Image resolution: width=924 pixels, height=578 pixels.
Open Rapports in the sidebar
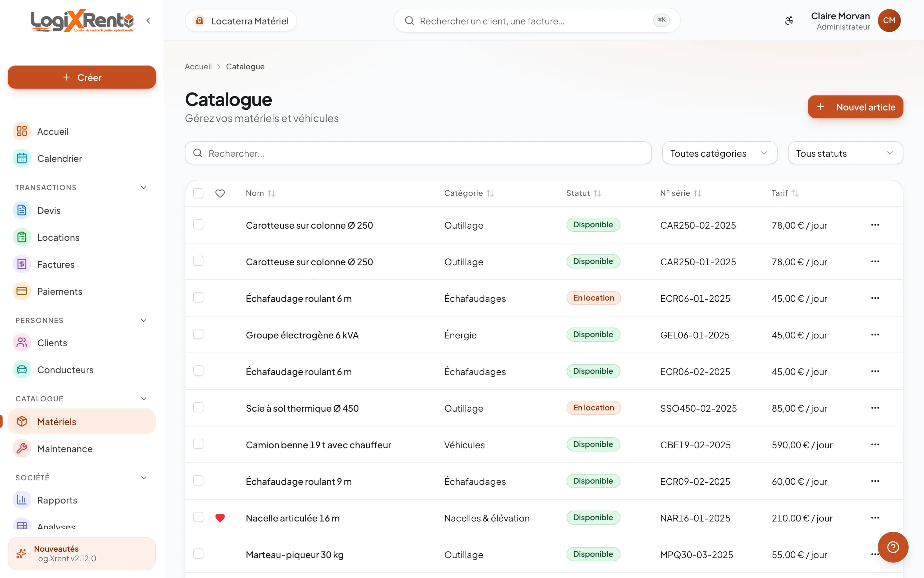point(82,500)
